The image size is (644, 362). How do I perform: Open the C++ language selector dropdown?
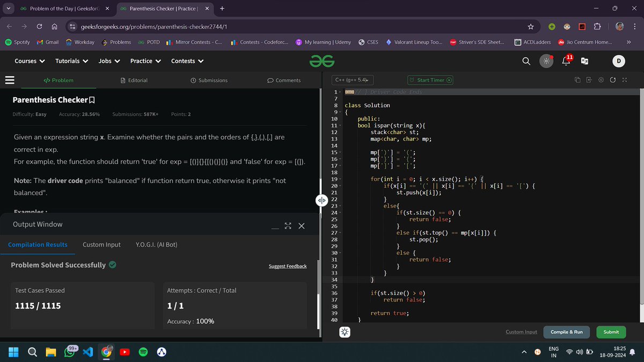pyautogui.click(x=353, y=80)
